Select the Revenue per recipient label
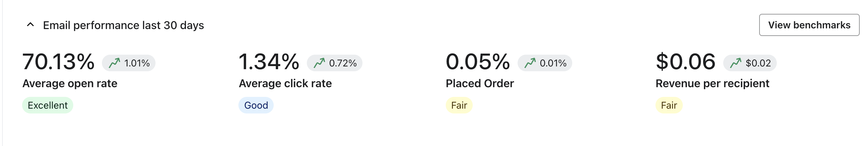This screenshot has width=868, height=146. tap(712, 83)
